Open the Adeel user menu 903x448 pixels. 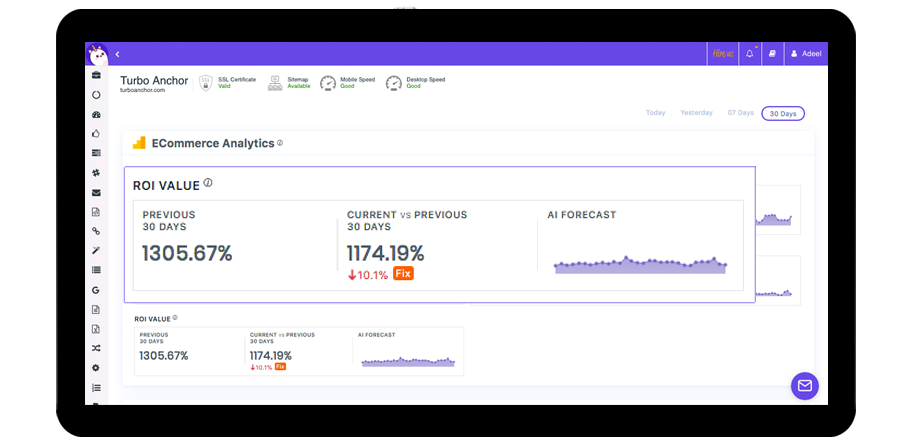(806, 54)
